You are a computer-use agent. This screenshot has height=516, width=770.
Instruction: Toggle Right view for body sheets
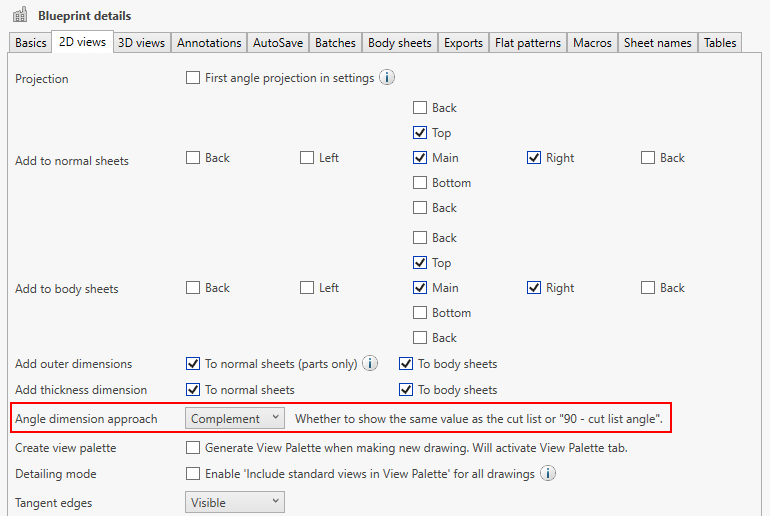[x=534, y=288]
